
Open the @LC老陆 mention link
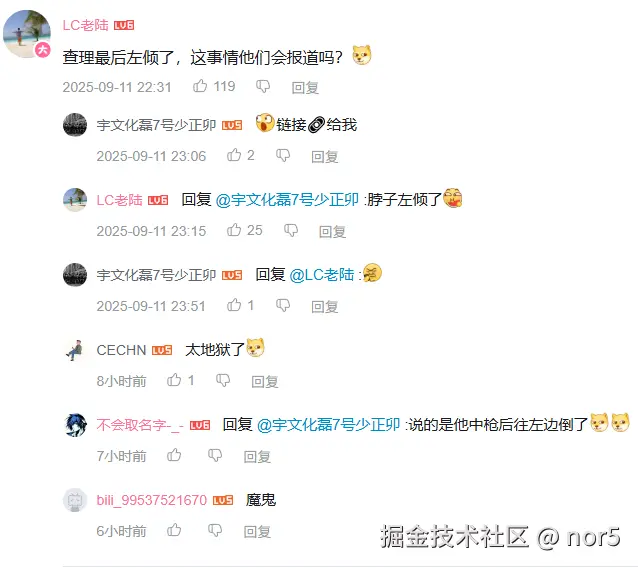click(321, 275)
